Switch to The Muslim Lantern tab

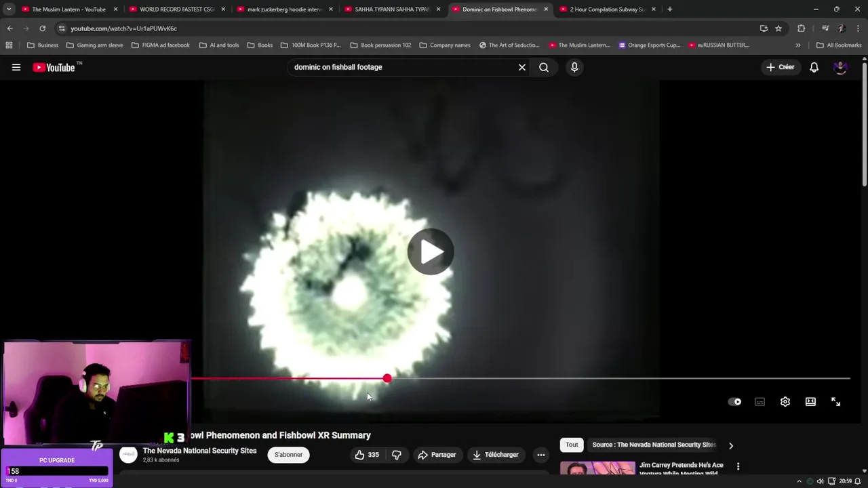tap(68, 9)
